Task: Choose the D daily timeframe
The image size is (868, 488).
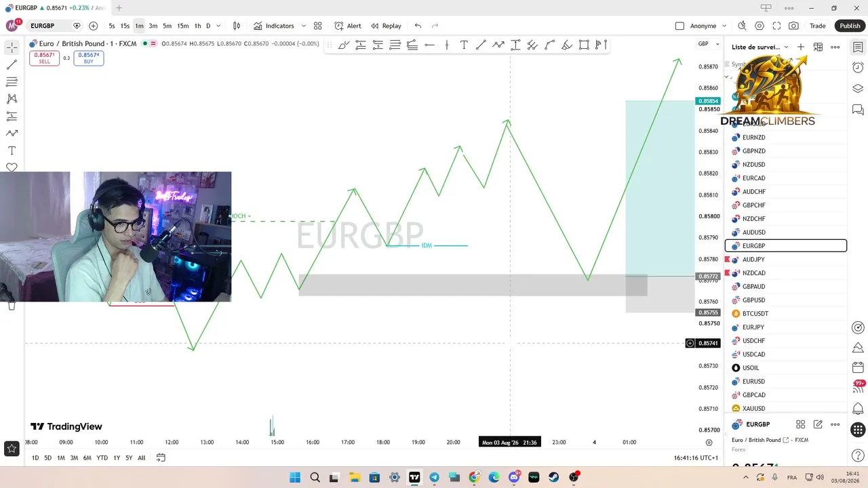Action: pos(208,26)
